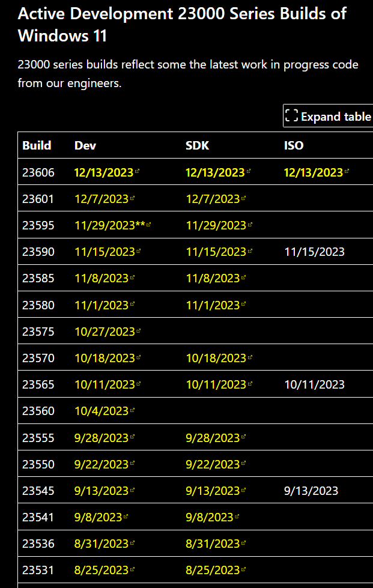373x588 pixels.
Task: Click external-link icon next to Dev 12/7/2023
Action: point(132,199)
